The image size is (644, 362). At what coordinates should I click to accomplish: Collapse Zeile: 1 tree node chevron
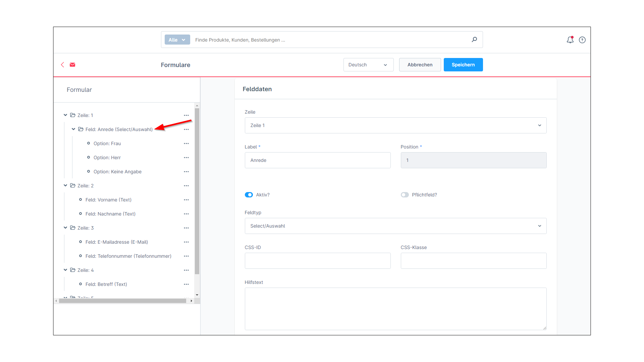65,115
